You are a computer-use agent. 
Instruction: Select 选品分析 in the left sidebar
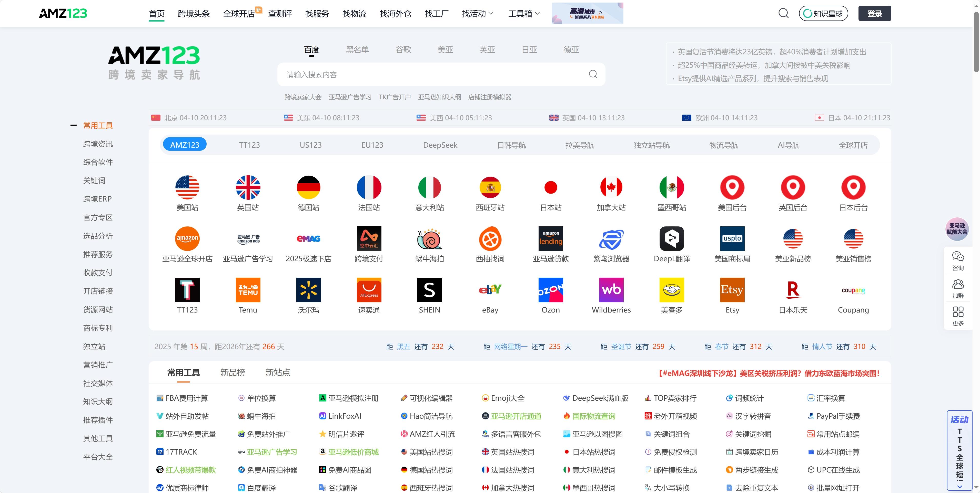(x=98, y=236)
